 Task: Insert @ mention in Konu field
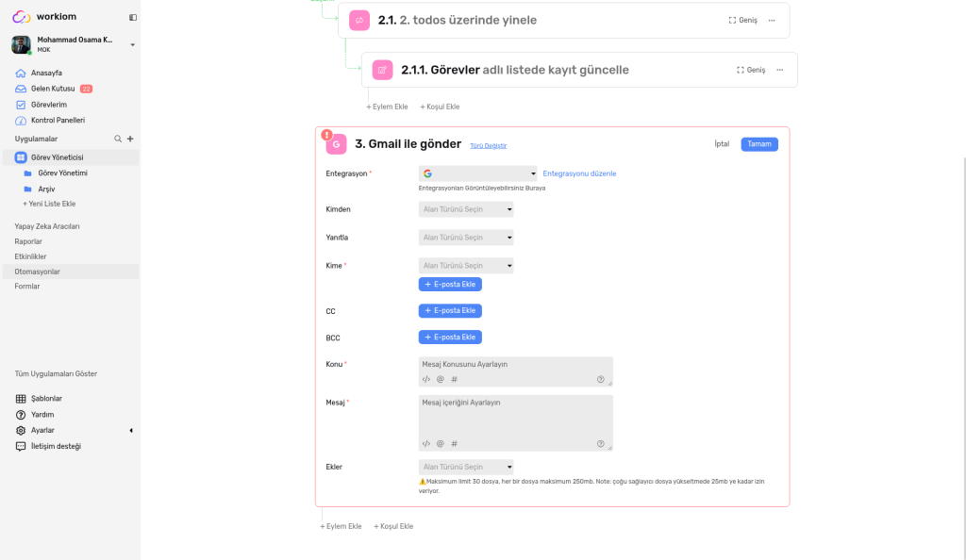click(441, 380)
